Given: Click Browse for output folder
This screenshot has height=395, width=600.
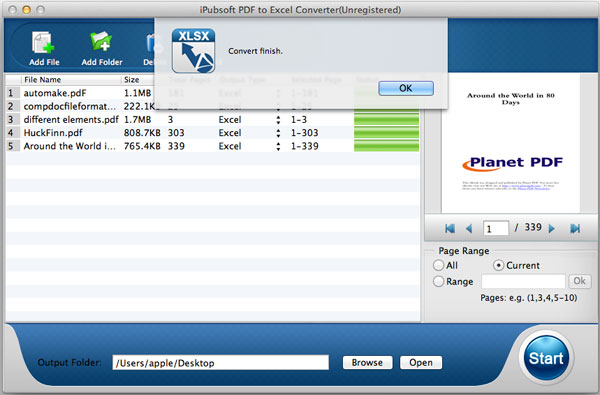Looking at the screenshot, I should (x=367, y=362).
